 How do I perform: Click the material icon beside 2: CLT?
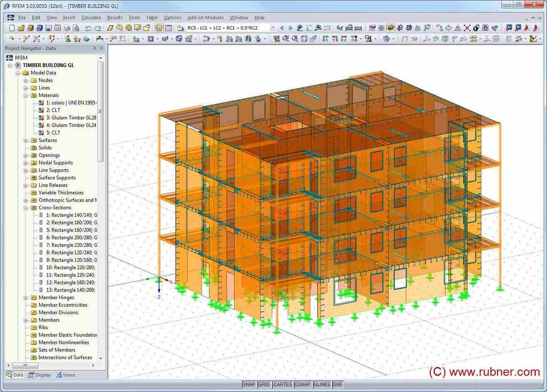41,110
